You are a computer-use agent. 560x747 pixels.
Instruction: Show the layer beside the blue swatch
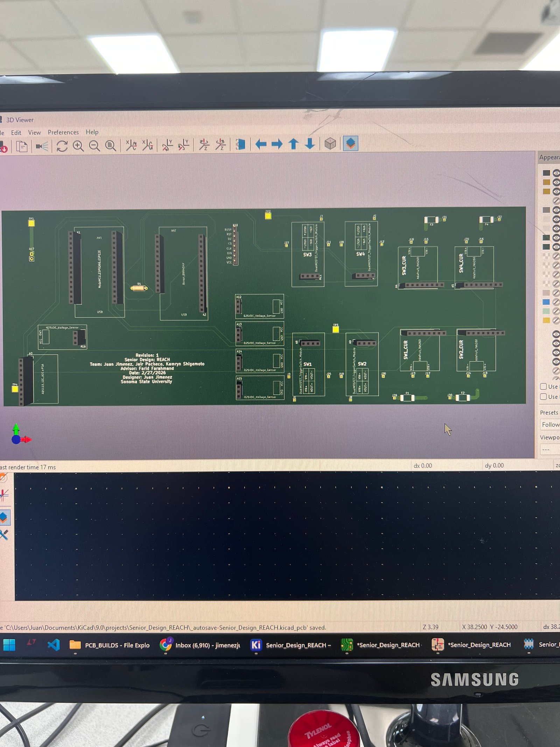[556, 302]
